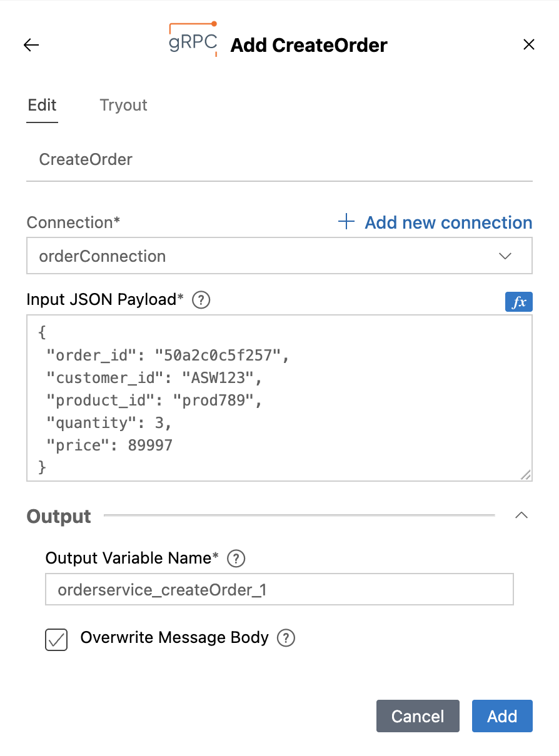Open help icon for Input JSON Payload
This screenshot has width=559, height=756.
point(201,301)
